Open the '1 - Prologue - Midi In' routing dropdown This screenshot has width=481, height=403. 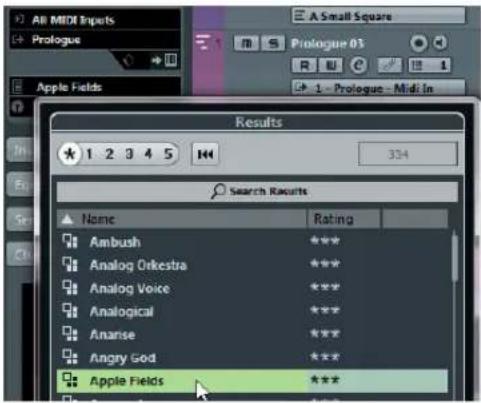pyautogui.click(x=378, y=88)
